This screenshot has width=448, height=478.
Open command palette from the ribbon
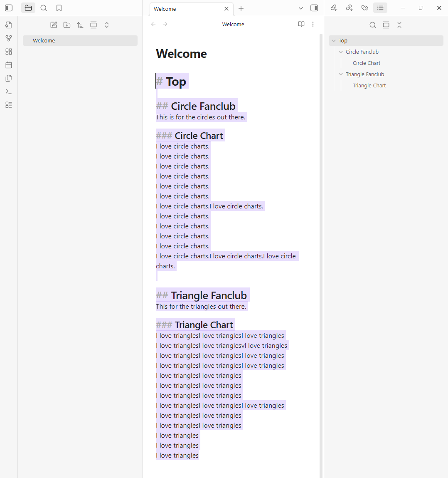pyautogui.click(x=9, y=92)
